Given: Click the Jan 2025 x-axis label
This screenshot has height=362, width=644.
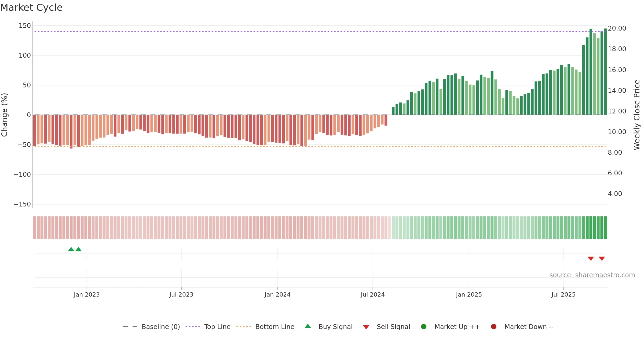Looking at the screenshot, I should point(469,294).
